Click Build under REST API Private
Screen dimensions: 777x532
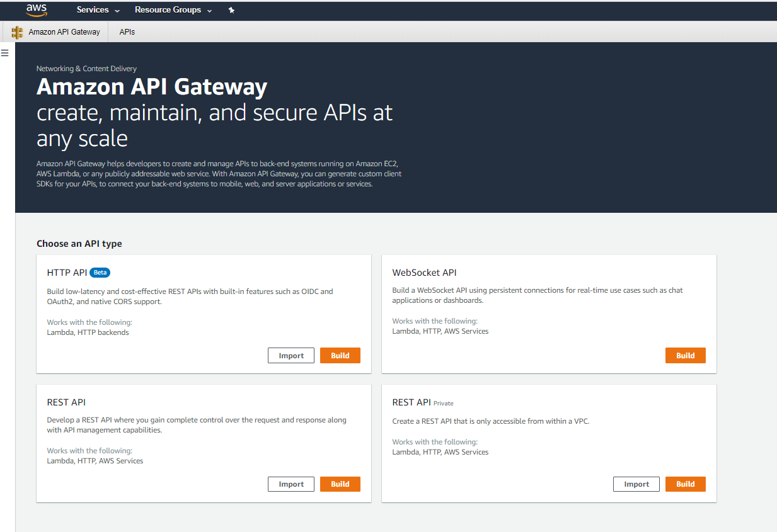pyautogui.click(x=686, y=484)
